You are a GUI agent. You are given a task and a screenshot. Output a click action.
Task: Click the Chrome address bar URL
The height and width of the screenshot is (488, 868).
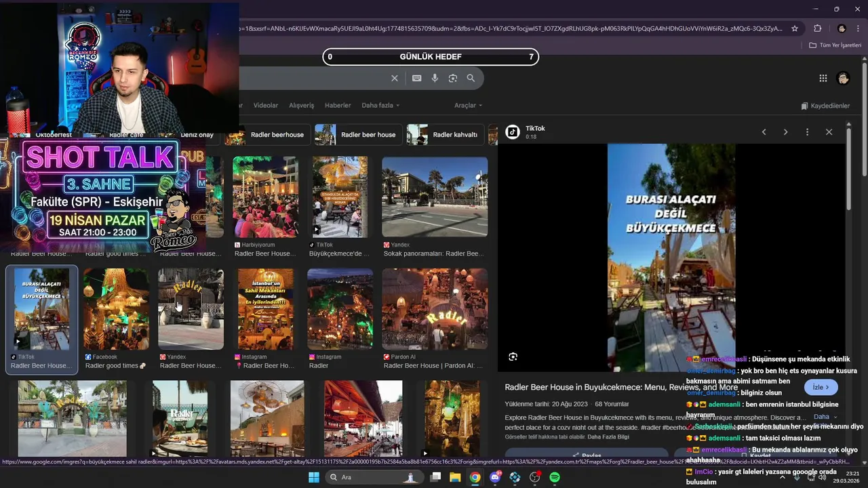coord(512,28)
